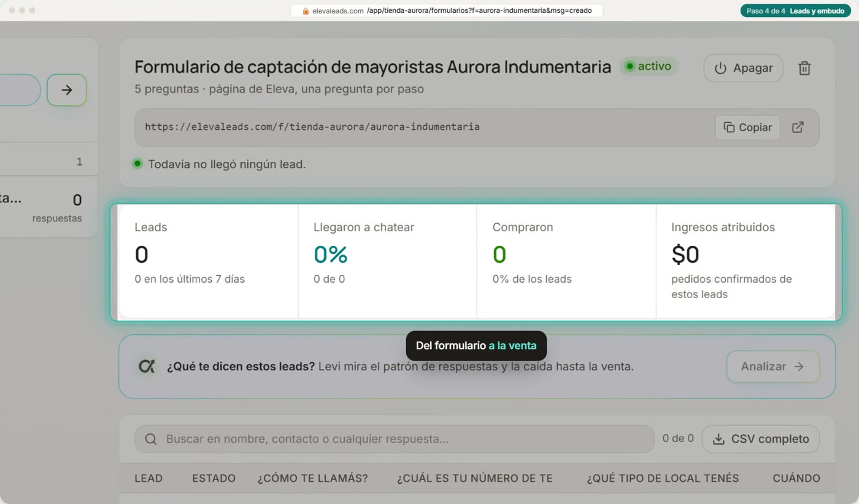Click the '0 de 0' results counter
The height and width of the screenshot is (504, 859).
[678, 439]
